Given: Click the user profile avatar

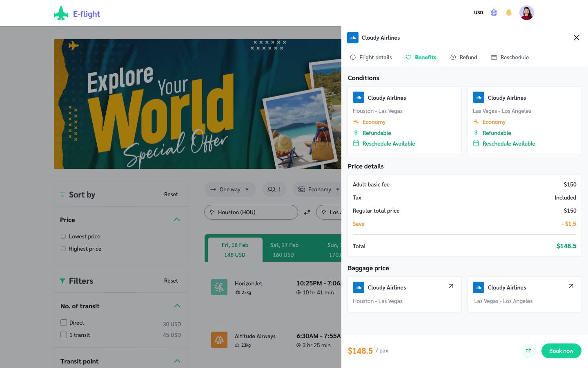Looking at the screenshot, I should 526,13.
